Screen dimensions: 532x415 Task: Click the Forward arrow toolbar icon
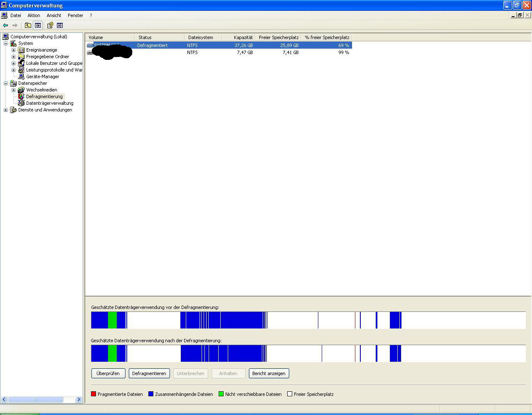15,25
